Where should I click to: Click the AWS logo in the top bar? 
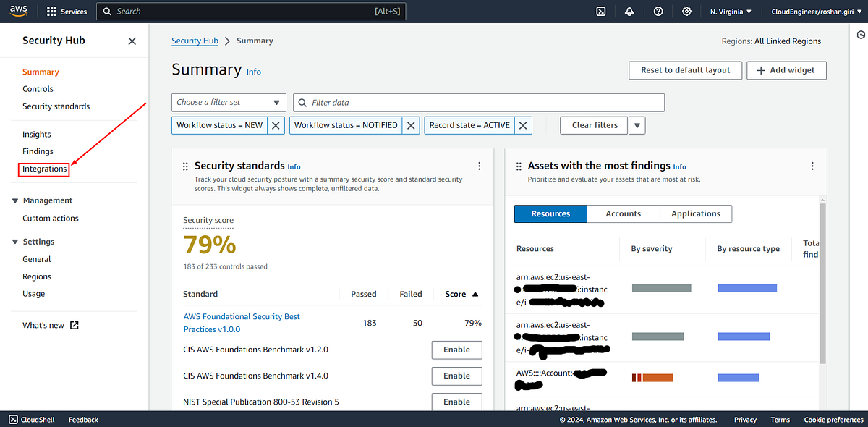tap(18, 11)
